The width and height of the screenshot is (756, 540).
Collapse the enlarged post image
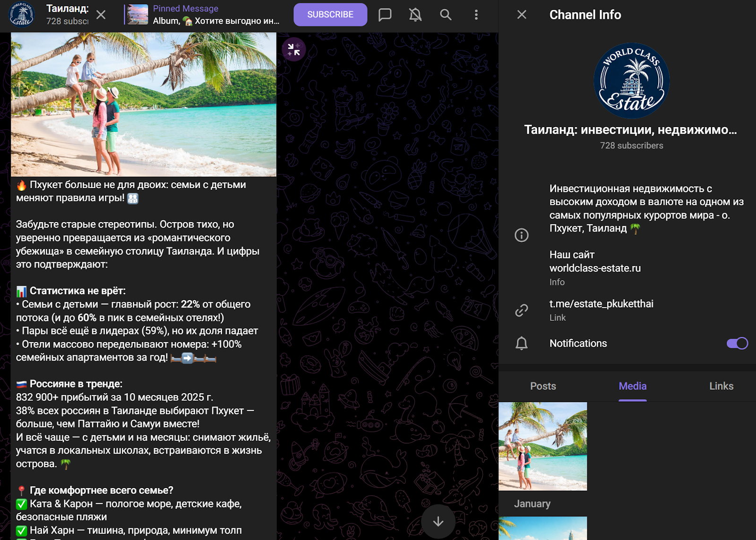(x=294, y=50)
